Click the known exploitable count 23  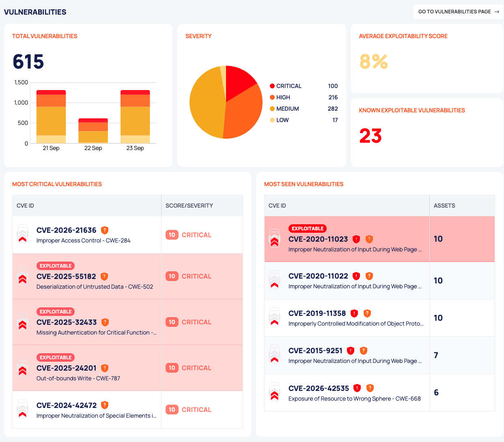pos(370,136)
